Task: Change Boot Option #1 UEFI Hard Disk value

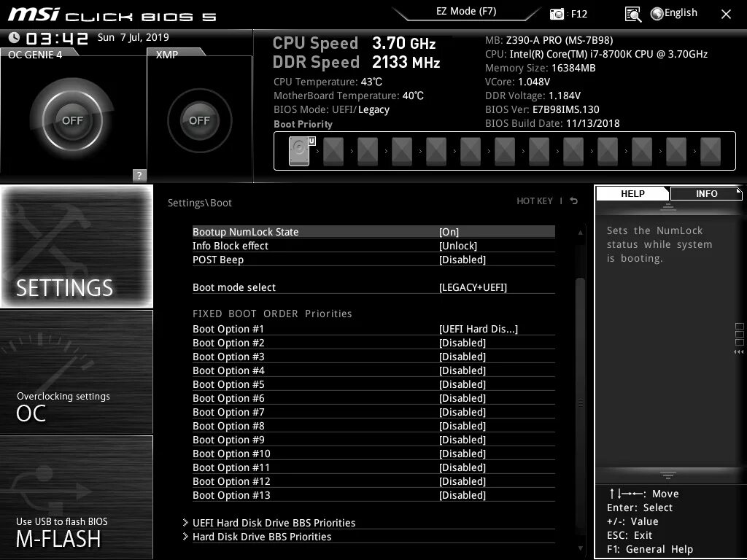Action: click(479, 329)
